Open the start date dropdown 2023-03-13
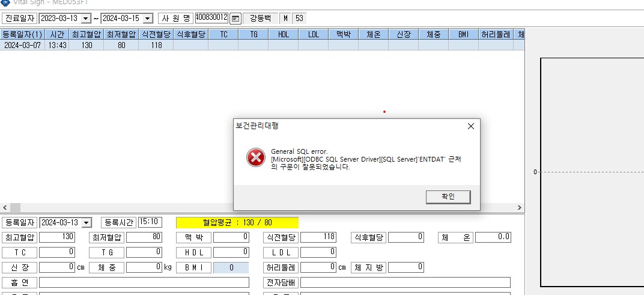Screen dimensions: 644x295 point(86,19)
